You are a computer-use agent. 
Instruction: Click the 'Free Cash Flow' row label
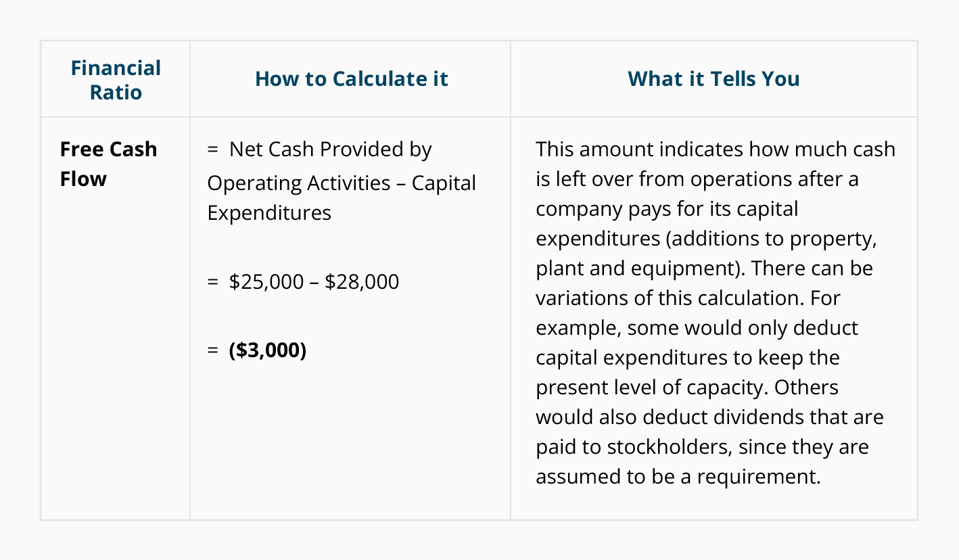(x=108, y=164)
